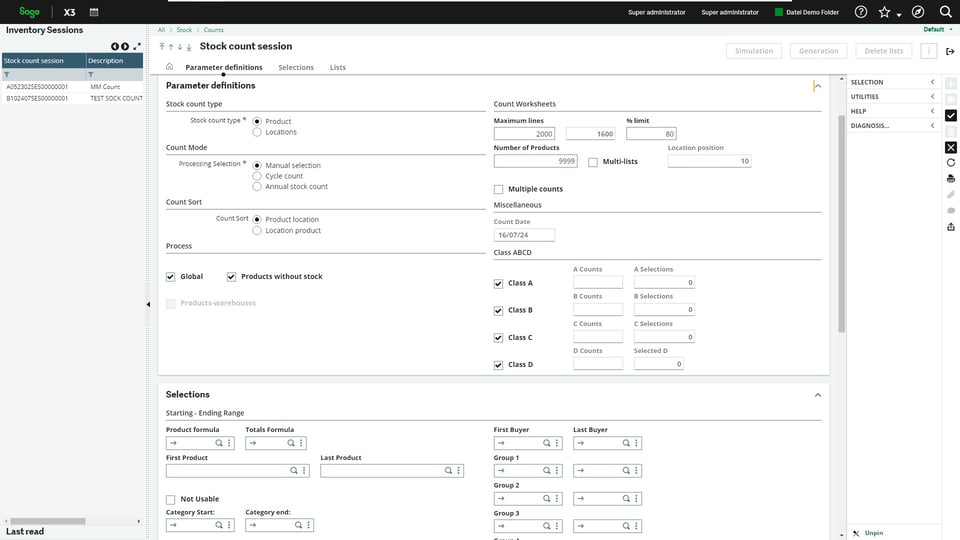Go to previous page of Inventory Sessions list

(x=114, y=47)
